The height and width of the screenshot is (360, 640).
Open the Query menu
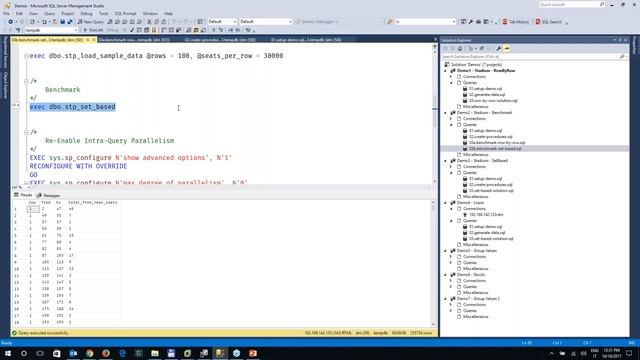(x=49, y=13)
